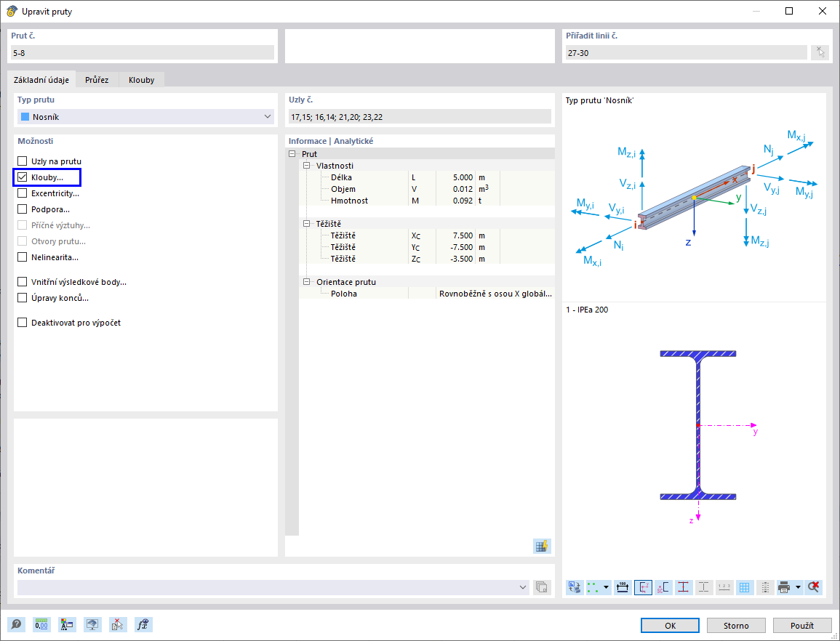The height and width of the screenshot is (641, 840).
Task: Click the magnifier with red X icon
Action: click(x=814, y=587)
